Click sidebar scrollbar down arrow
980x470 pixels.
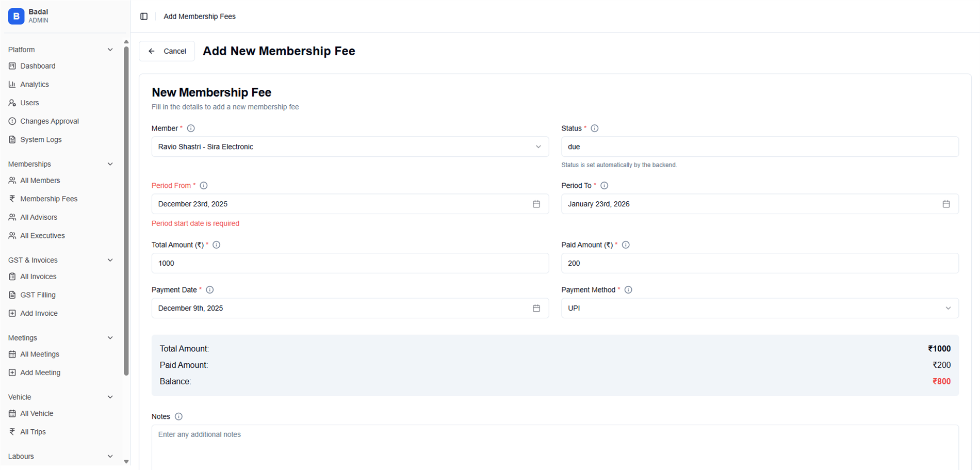click(126, 462)
